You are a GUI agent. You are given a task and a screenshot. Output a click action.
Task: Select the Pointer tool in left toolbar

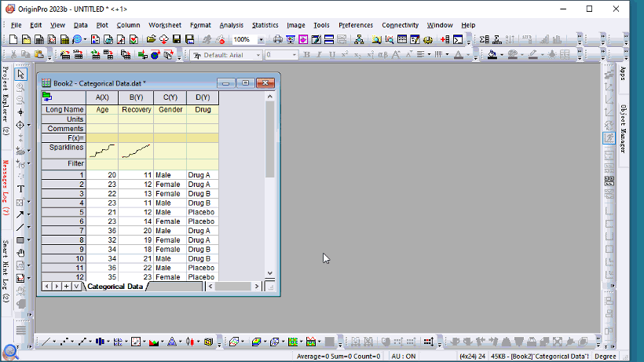point(20,75)
